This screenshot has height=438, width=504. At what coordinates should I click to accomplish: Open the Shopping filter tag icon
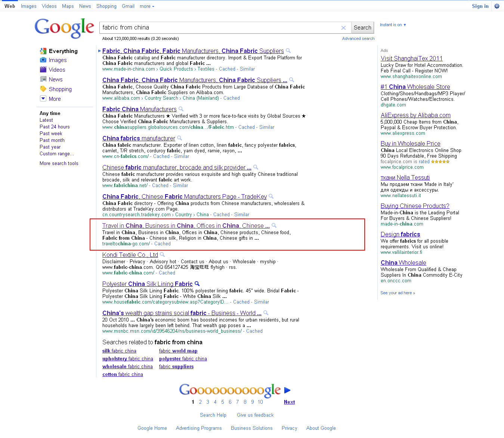[43, 89]
